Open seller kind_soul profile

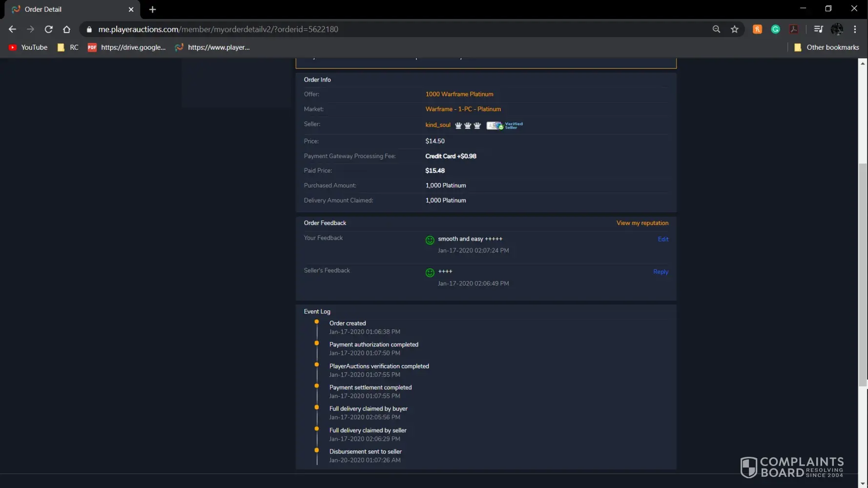tap(437, 125)
